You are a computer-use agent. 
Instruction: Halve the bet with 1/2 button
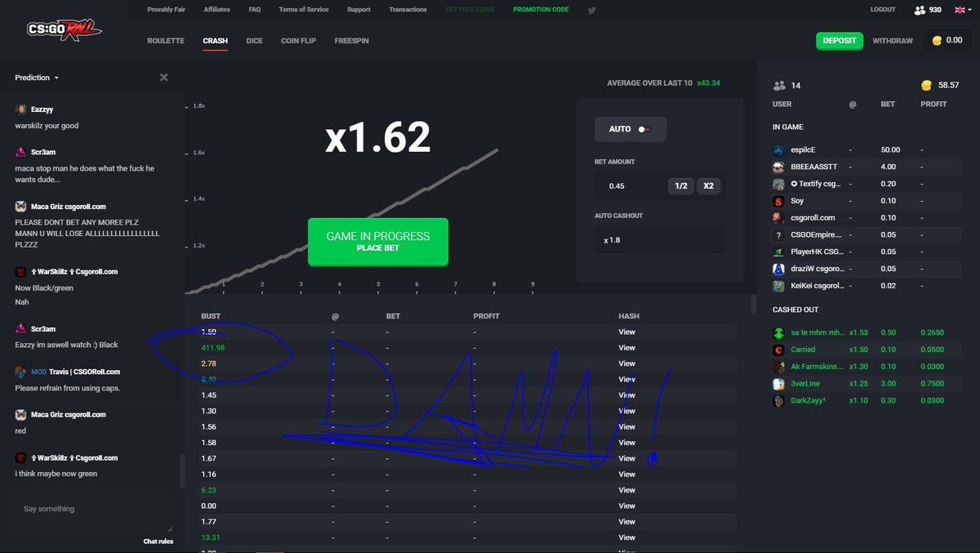679,186
